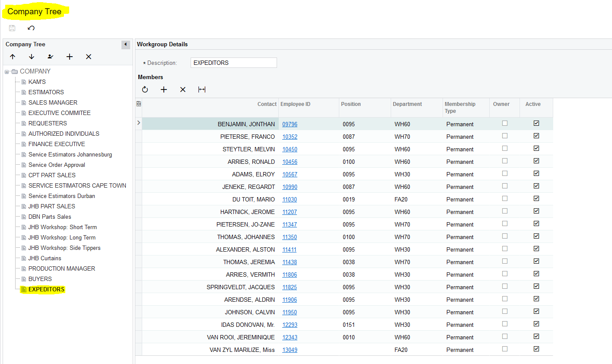612x364 pixels.
Task: Move workgroup up with up arrow icon
Action: tap(13, 57)
